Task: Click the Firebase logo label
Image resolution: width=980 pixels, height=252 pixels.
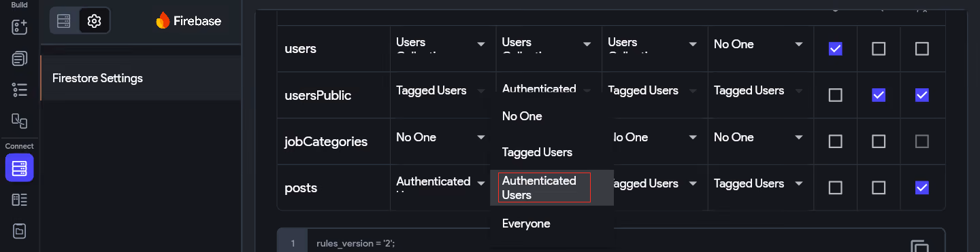Action: coord(189,20)
